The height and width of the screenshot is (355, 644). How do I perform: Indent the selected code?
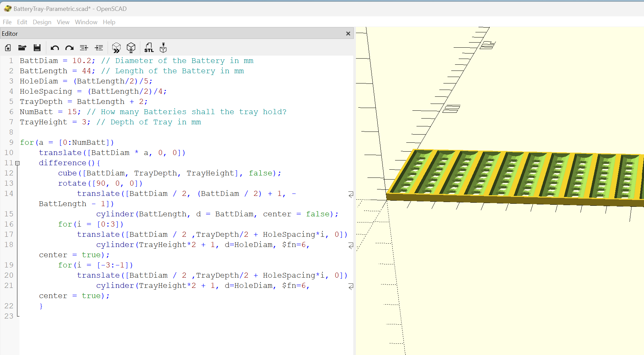(99, 48)
